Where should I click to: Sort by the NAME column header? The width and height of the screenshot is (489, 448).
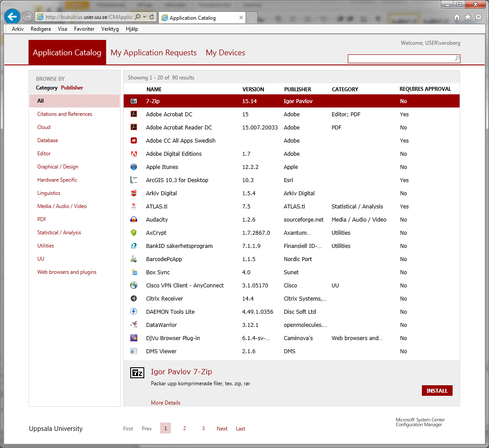pyautogui.click(x=154, y=89)
